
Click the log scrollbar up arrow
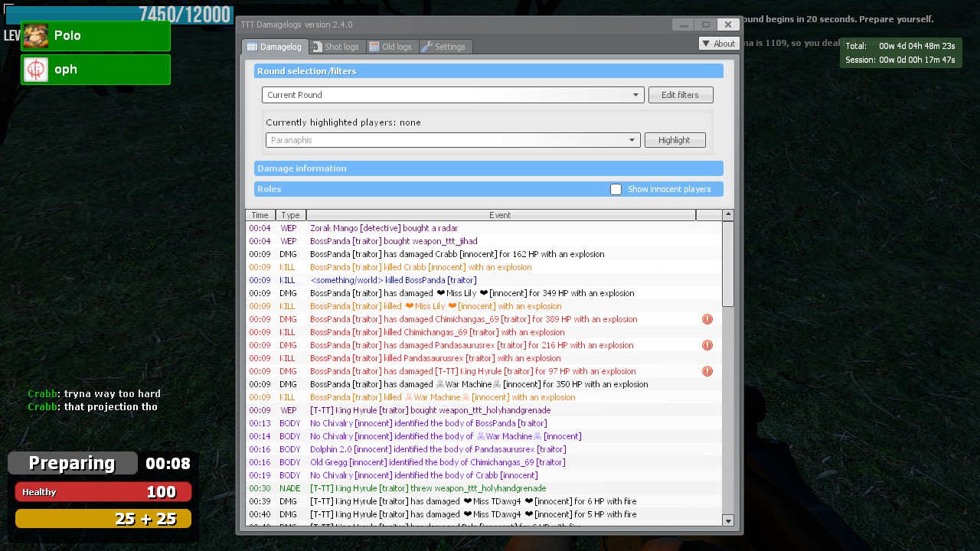[728, 215]
